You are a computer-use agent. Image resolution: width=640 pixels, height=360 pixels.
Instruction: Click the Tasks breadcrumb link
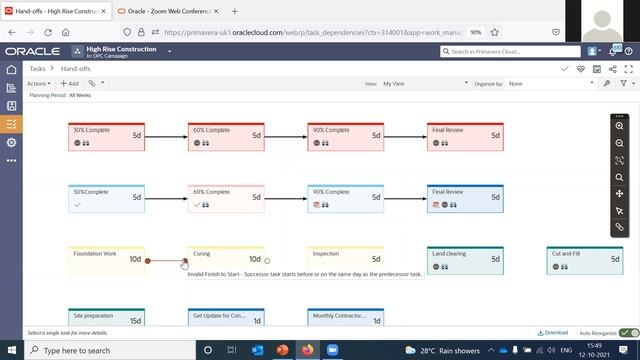[x=37, y=69]
